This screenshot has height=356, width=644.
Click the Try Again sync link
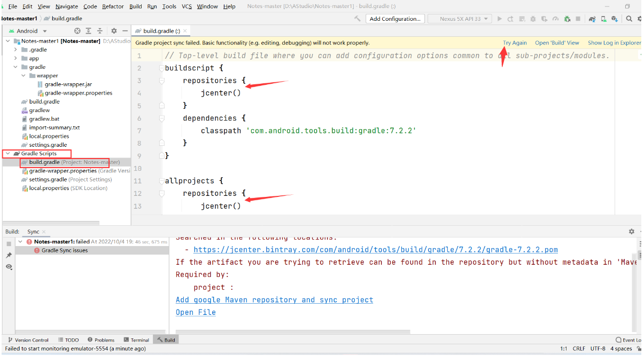515,43
